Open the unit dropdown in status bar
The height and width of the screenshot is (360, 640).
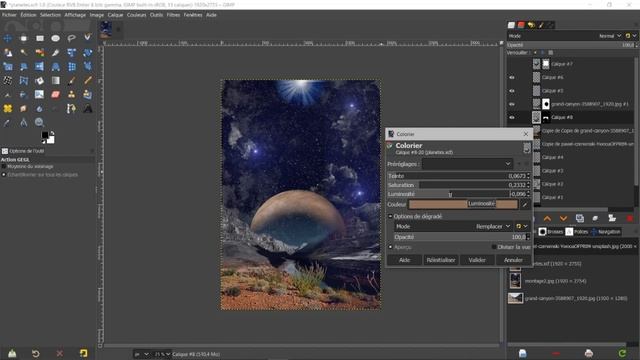(x=141, y=354)
